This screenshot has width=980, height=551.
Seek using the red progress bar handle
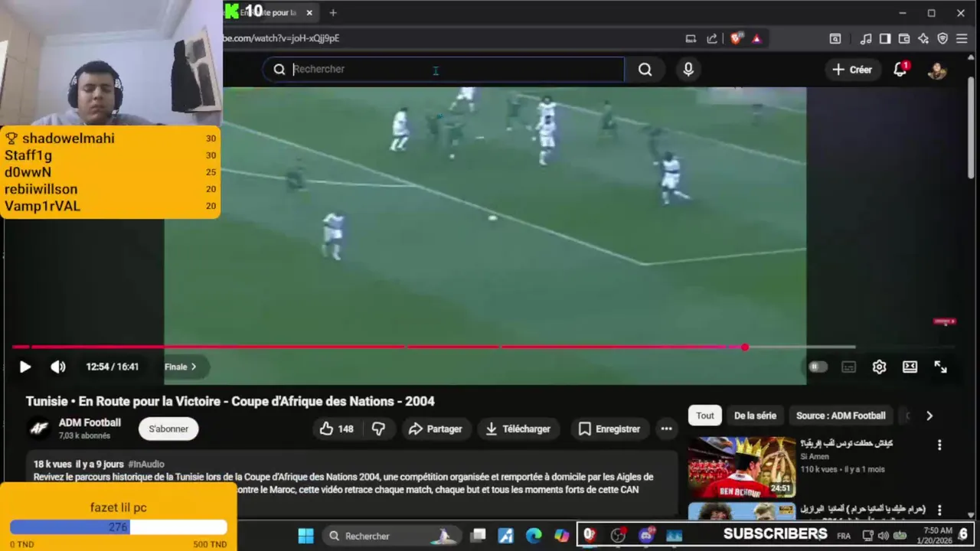(745, 347)
